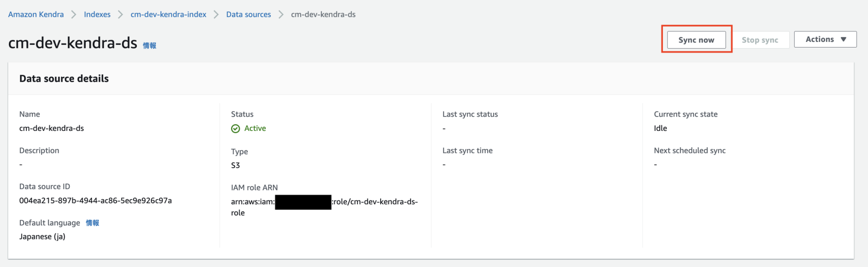Navigate to Amazon Kendra home via breadcrumb
868x267 pixels.
(36, 14)
